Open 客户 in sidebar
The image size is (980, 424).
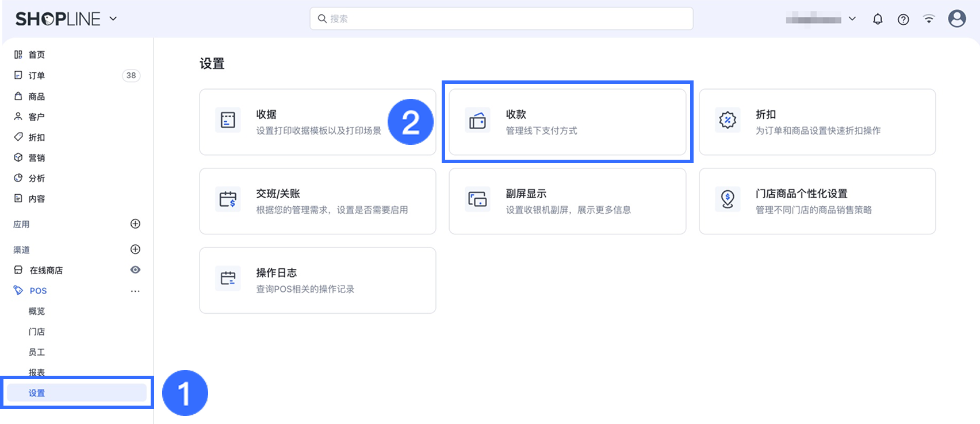(x=37, y=117)
